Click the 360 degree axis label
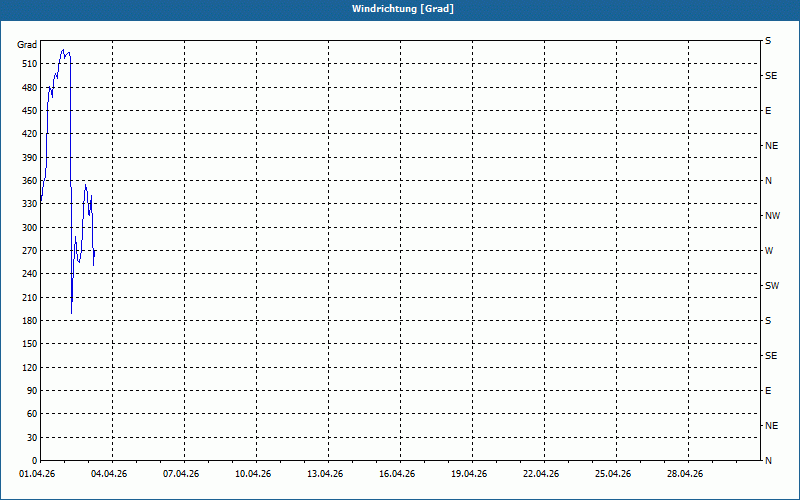800x500 pixels. [x=28, y=181]
